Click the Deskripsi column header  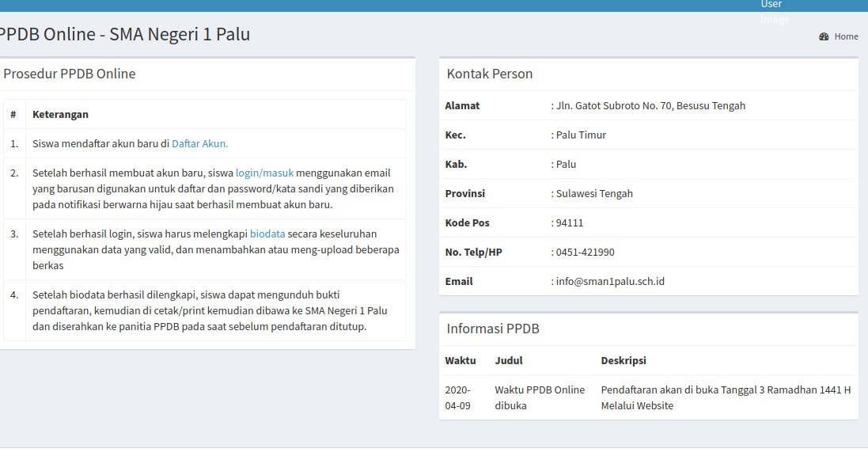(x=624, y=361)
